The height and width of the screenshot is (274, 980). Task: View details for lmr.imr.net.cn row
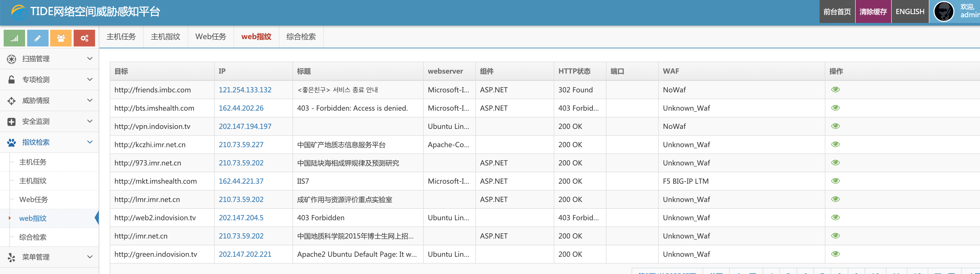pyautogui.click(x=836, y=199)
